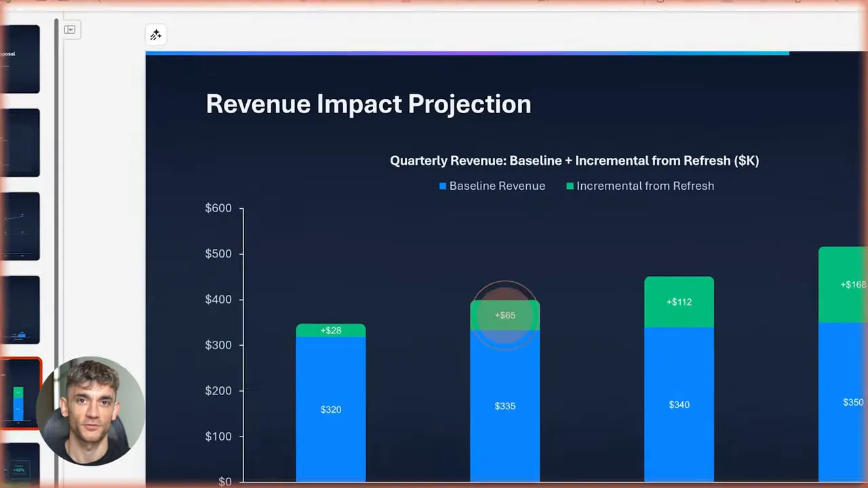Click the blue Baseline Revenue legend swatch
This screenshot has height=488, width=868.
(x=443, y=186)
